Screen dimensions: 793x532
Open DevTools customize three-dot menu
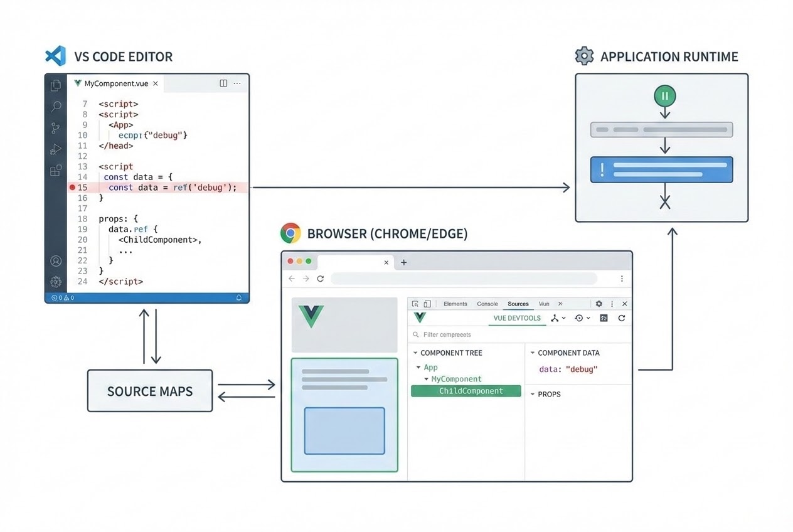(x=612, y=304)
